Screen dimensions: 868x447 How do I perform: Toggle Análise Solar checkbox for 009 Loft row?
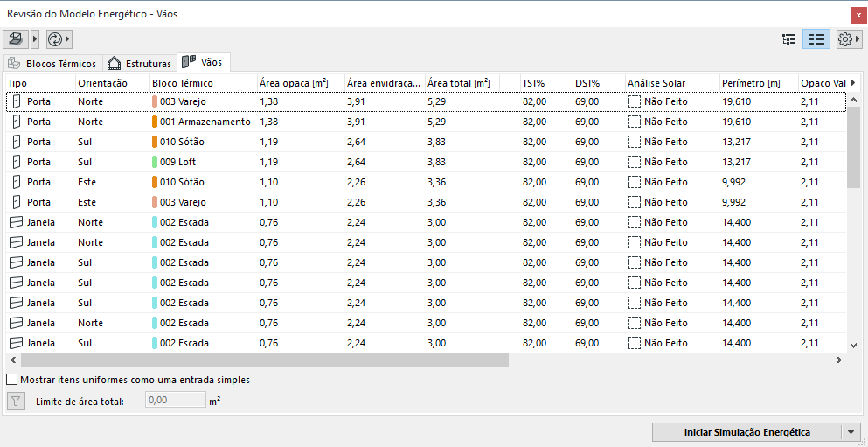(x=635, y=162)
